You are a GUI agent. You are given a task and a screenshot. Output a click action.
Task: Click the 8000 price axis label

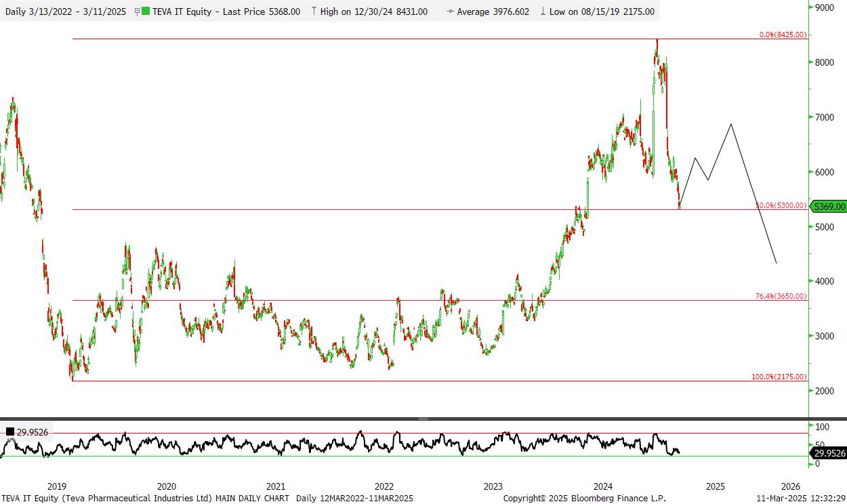[x=825, y=62]
